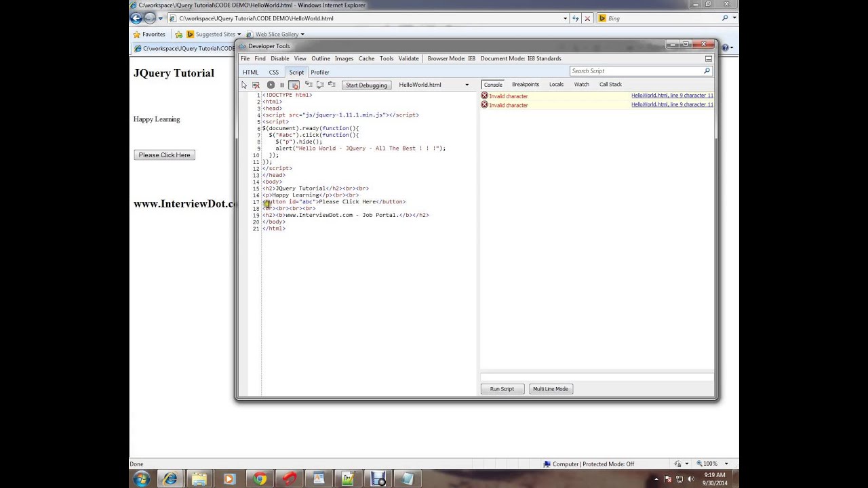Click the Add to Favorites Bar star icon
The width and height of the screenshot is (868, 488).
coord(179,34)
